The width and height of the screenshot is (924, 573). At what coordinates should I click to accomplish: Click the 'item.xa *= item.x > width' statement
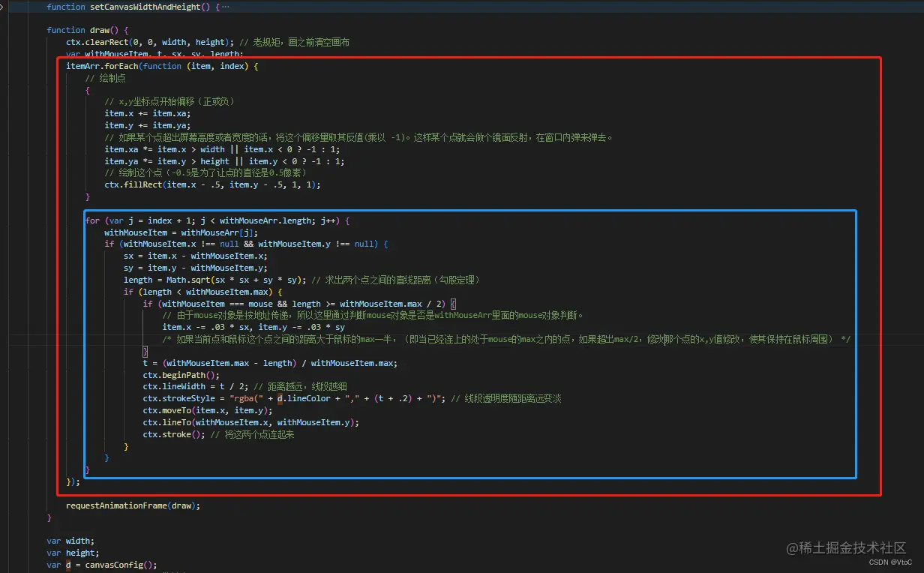pyautogui.click(x=222, y=149)
